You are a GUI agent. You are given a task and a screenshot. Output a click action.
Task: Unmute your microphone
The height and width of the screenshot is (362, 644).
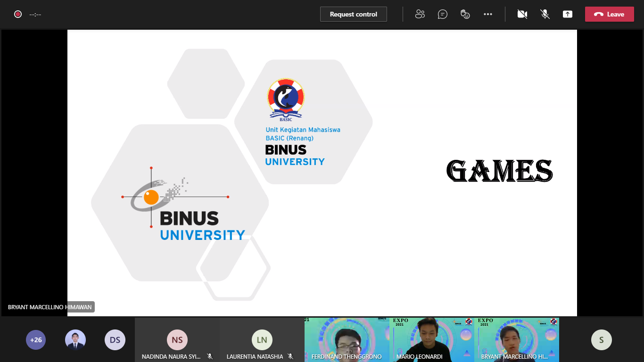545,14
